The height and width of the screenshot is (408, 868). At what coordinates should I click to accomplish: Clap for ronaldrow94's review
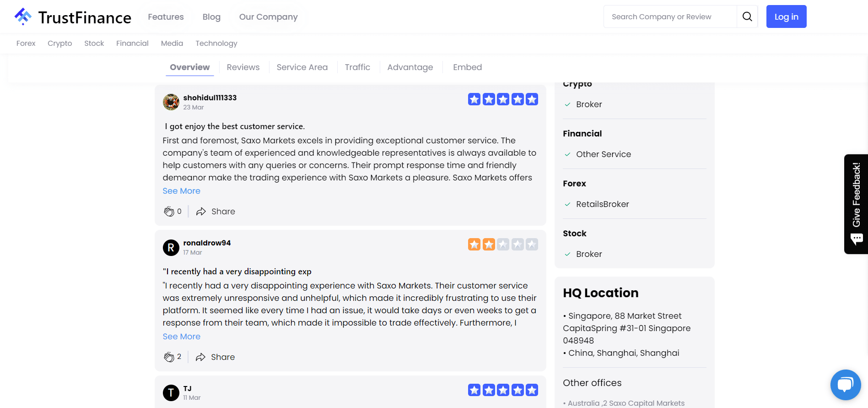point(169,357)
